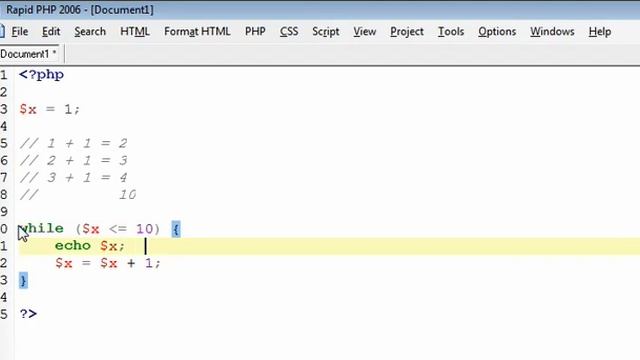
Task: Click the opening <?php tag
Action: click(x=41, y=75)
